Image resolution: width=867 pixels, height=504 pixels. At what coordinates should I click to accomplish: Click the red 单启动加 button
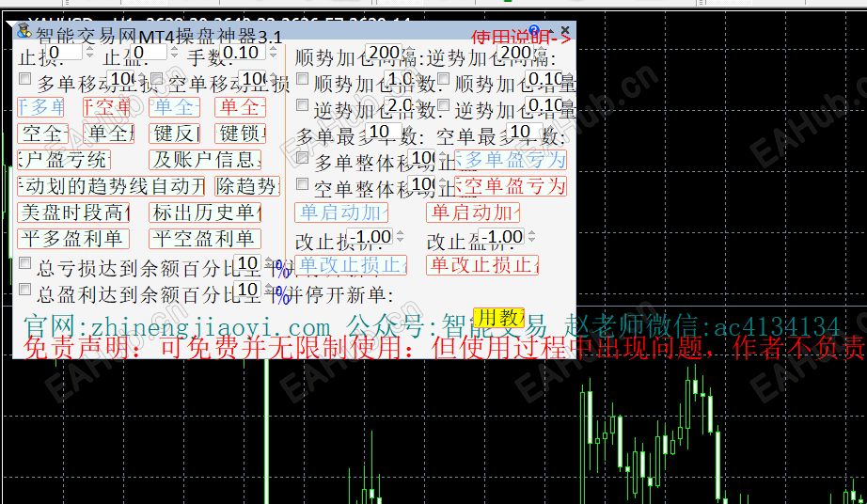(x=473, y=213)
